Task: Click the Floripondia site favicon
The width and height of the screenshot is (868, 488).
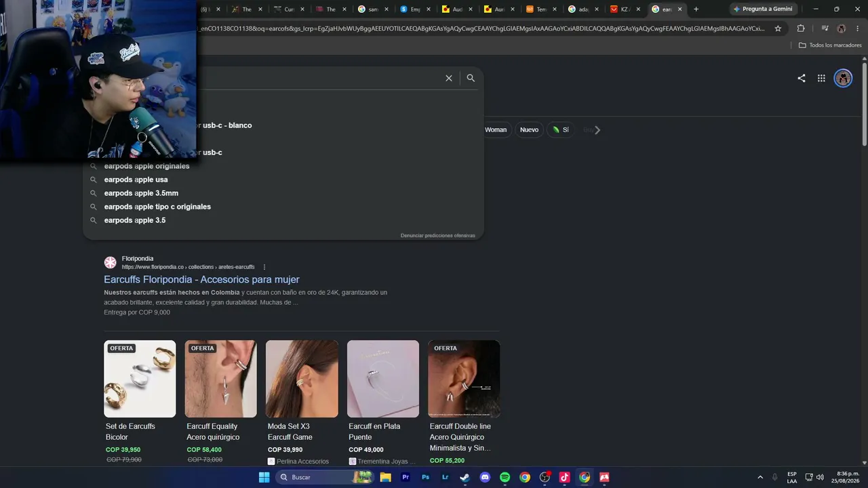Action: point(110,262)
